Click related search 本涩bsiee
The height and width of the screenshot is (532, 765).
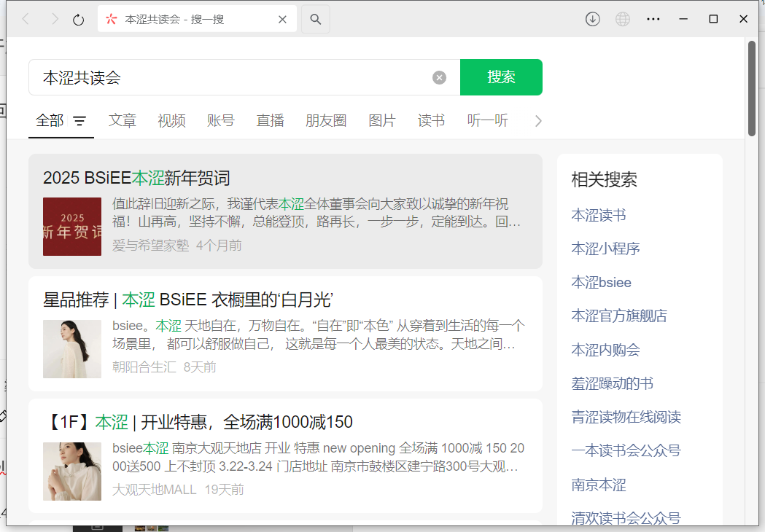[601, 282]
